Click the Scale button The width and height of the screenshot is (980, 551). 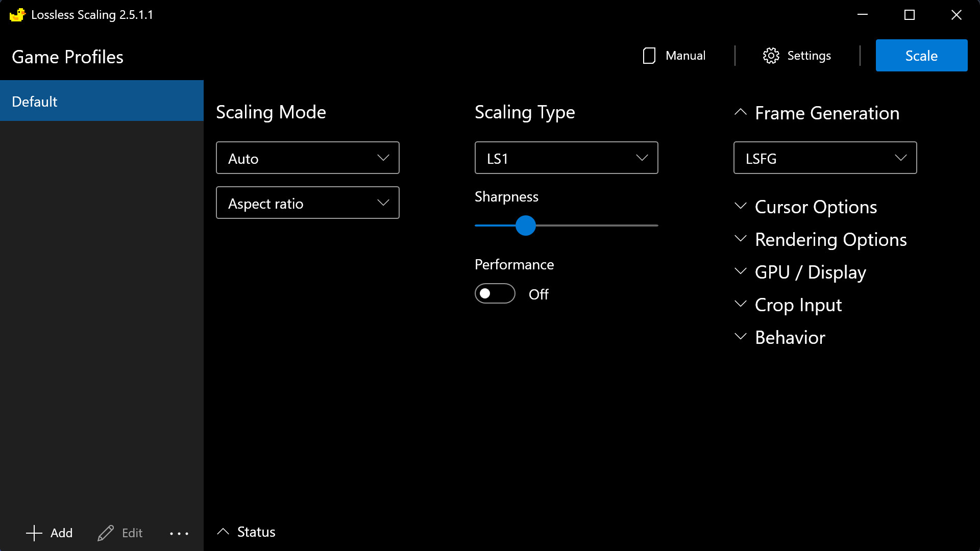point(921,55)
